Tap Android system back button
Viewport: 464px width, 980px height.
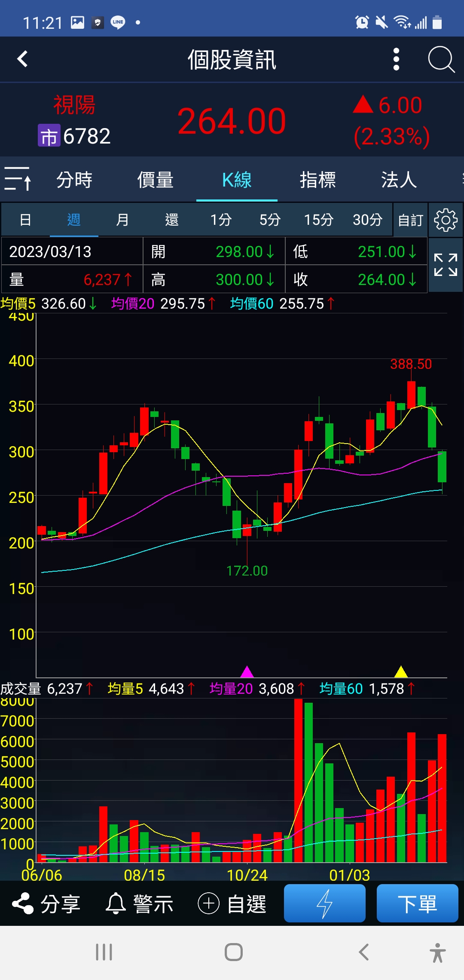(364, 952)
